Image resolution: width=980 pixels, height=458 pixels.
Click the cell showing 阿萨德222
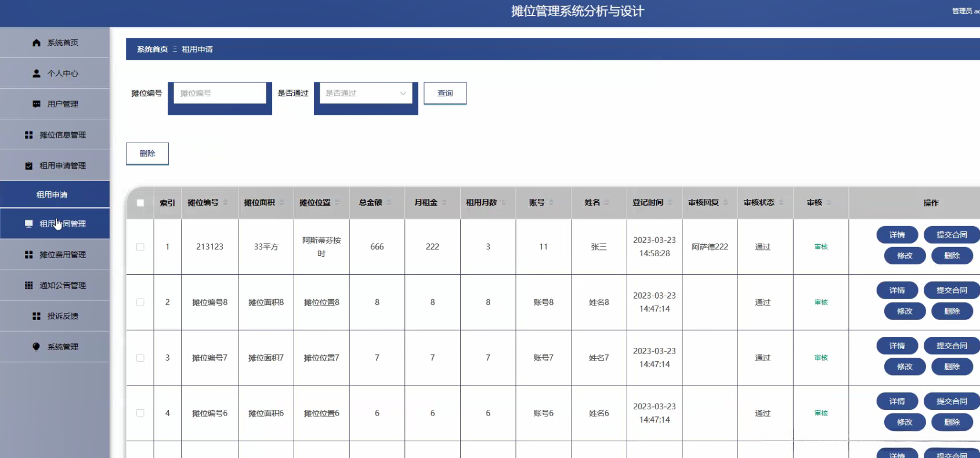[x=710, y=247]
